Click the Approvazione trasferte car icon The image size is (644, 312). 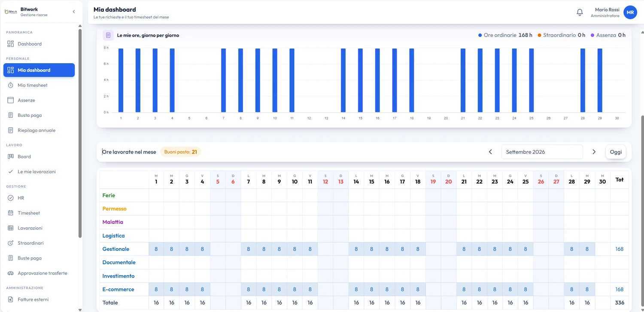coord(11,273)
